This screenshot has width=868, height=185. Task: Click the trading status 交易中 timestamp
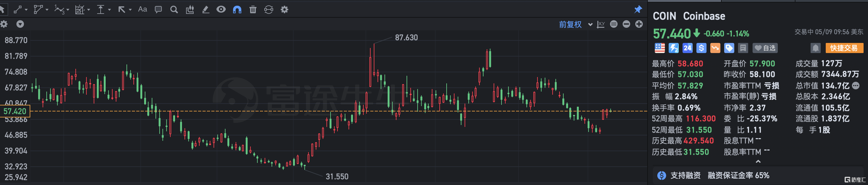pyautogui.click(x=829, y=32)
